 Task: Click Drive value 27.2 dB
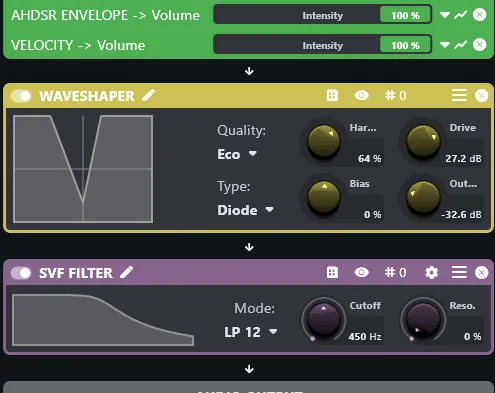tap(463, 159)
